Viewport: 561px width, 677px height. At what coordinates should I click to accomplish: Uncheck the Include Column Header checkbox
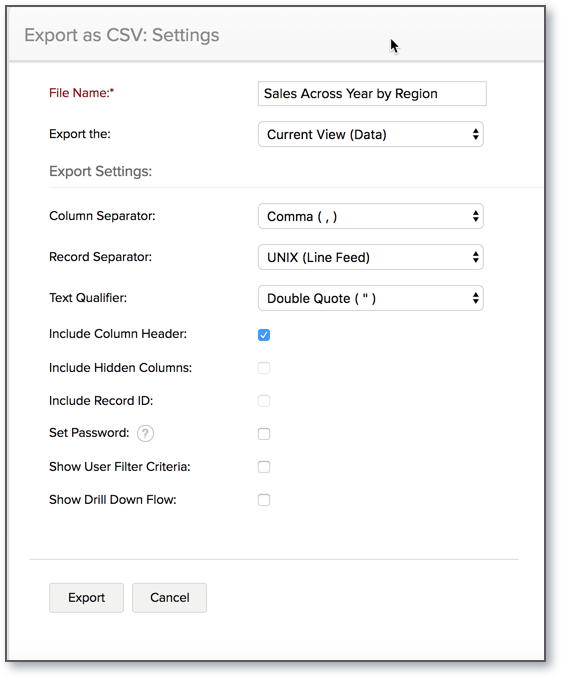(264, 335)
